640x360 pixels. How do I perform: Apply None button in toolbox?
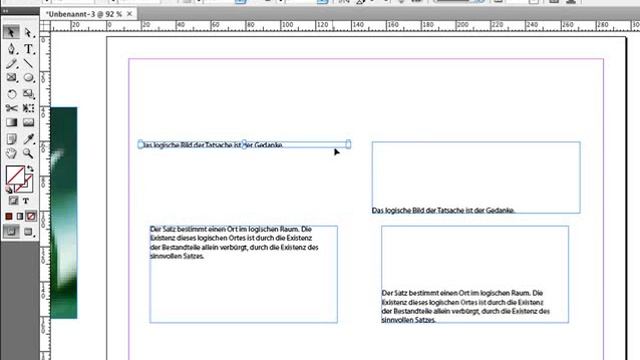pyautogui.click(x=31, y=216)
